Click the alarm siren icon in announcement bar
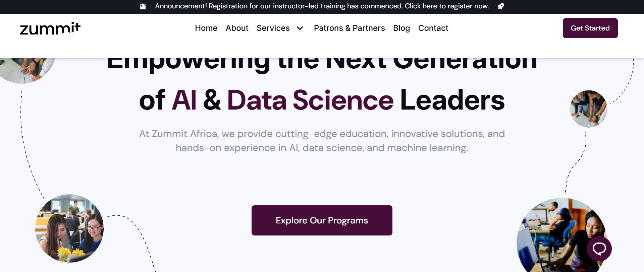 click(x=143, y=6)
